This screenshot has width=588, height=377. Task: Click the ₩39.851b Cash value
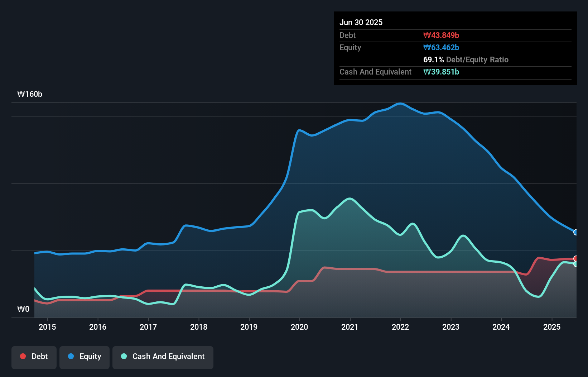tap(441, 72)
